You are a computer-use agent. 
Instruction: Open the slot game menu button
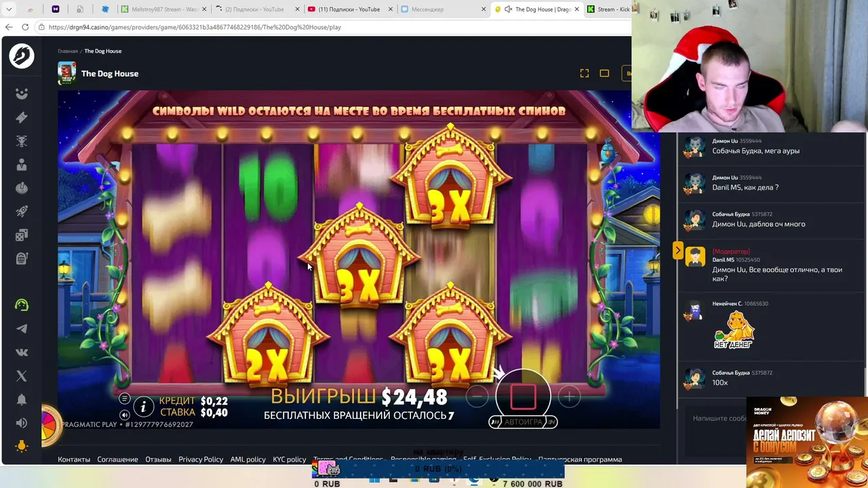(x=124, y=399)
